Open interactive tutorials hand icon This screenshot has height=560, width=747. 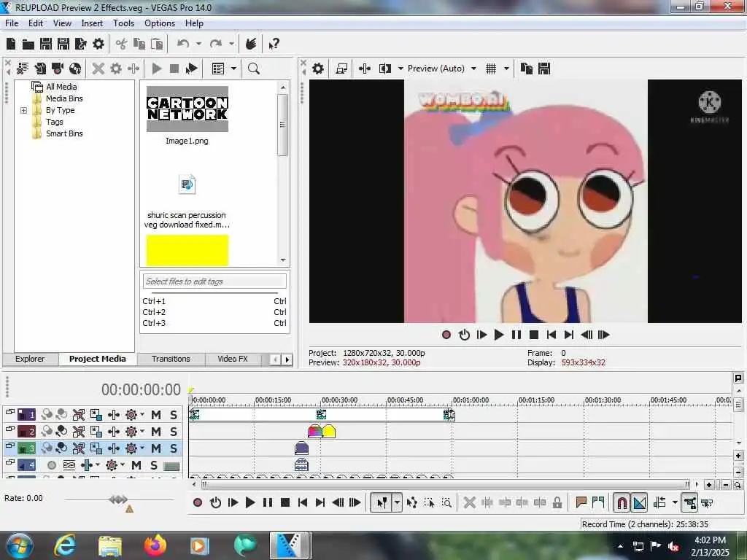pos(251,44)
